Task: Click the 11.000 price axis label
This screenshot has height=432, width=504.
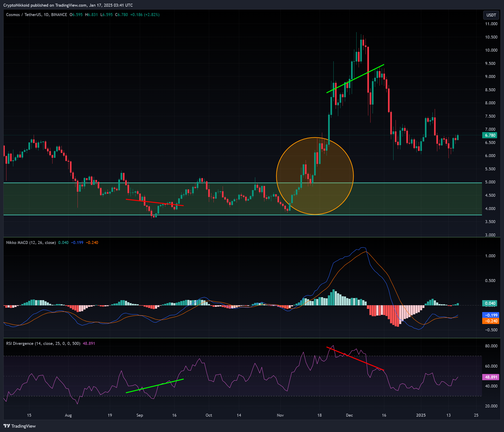Action: [491, 24]
